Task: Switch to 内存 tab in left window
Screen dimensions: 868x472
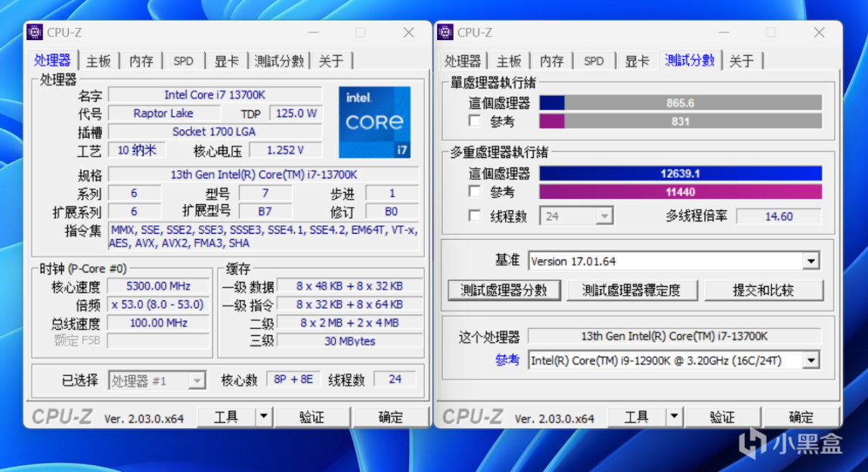Action: 141,61
